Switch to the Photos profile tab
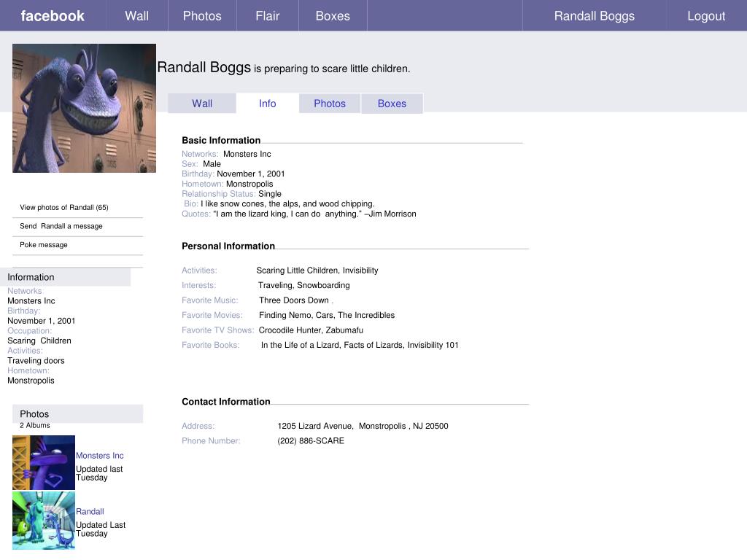 [x=330, y=104]
